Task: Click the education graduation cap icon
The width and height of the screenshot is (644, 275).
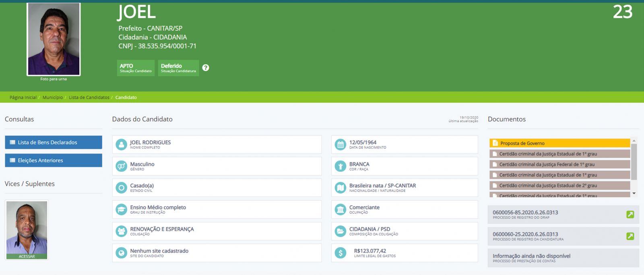Action: coord(121,210)
